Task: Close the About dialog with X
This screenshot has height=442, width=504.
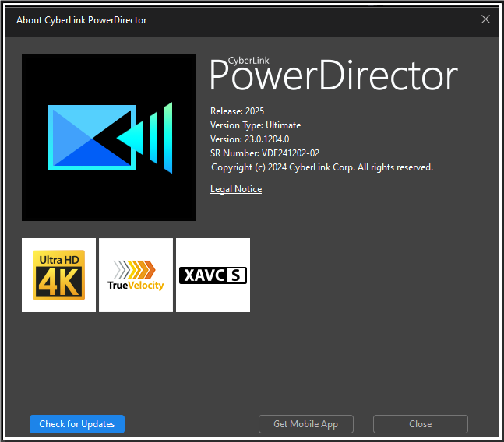Action: click(x=485, y=19)
